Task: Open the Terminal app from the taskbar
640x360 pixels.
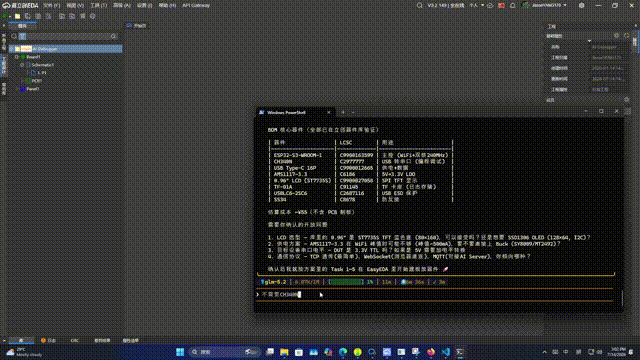Action: click(x=460, y=352)
